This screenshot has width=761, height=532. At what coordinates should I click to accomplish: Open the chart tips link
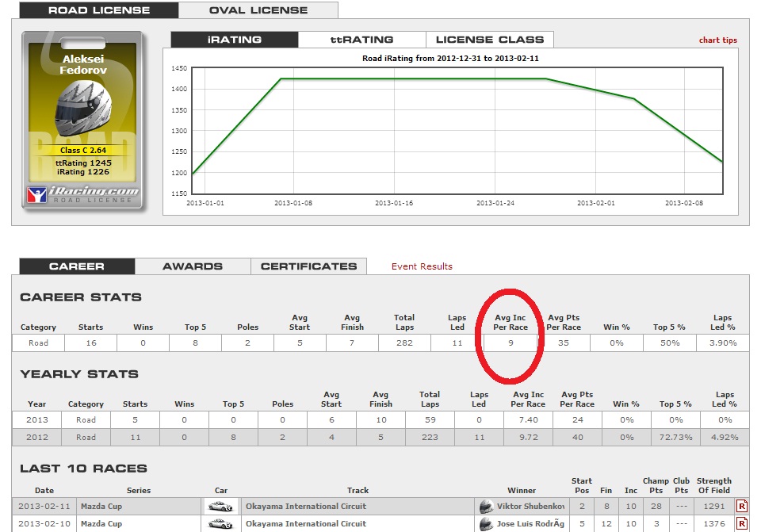point(717,40)
